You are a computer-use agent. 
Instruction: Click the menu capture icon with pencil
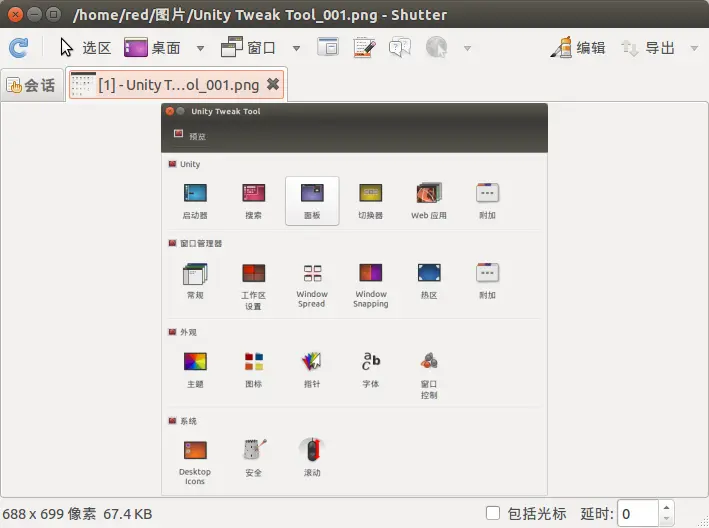[x=364, y=48]
